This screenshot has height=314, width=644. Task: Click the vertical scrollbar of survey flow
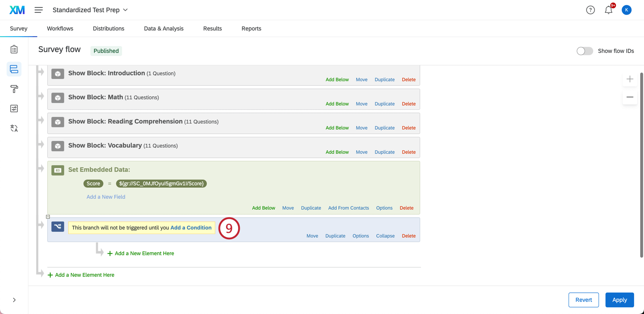point(641,165)
